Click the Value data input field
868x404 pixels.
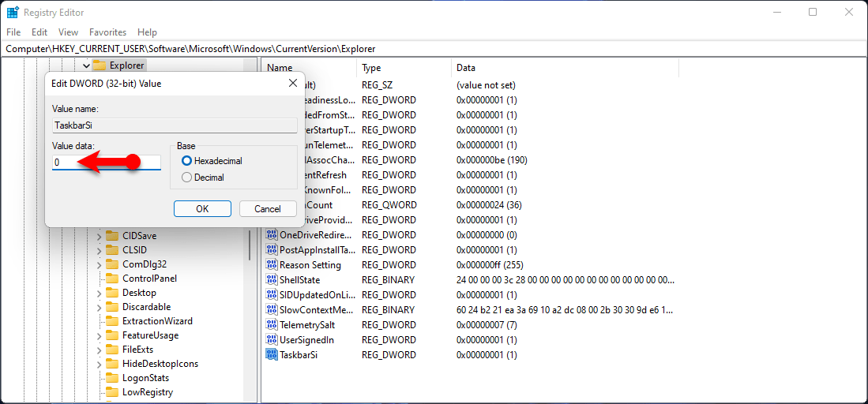click(107, 163)
